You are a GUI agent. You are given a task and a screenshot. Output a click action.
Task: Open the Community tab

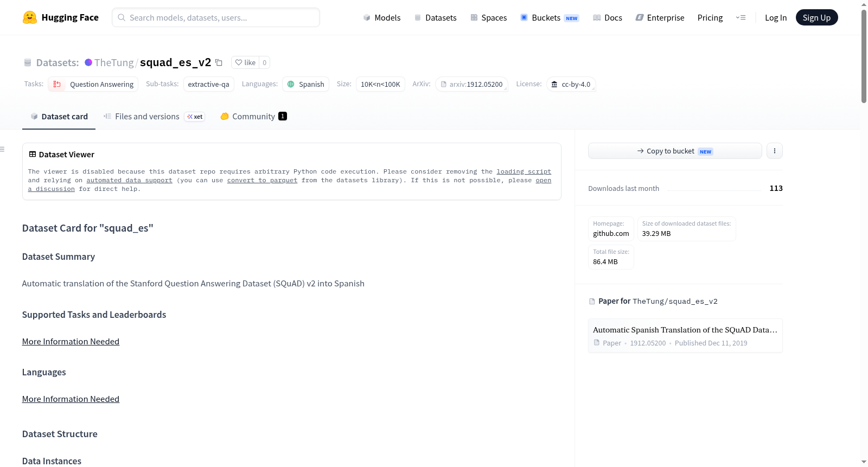pyautogui.click(x=253, y=116)
